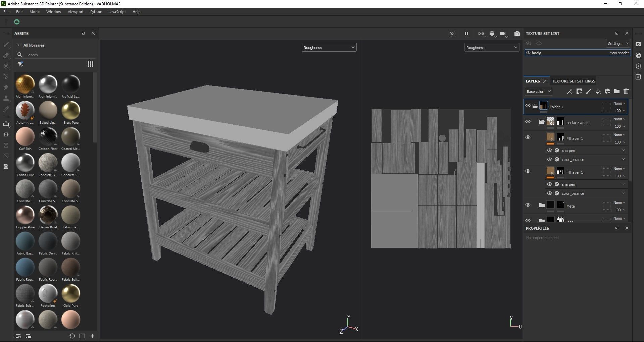Screen dimensions: 644x342
Task: Open the export/send-to icon in left toolbar
Action: tap(6, 124)
